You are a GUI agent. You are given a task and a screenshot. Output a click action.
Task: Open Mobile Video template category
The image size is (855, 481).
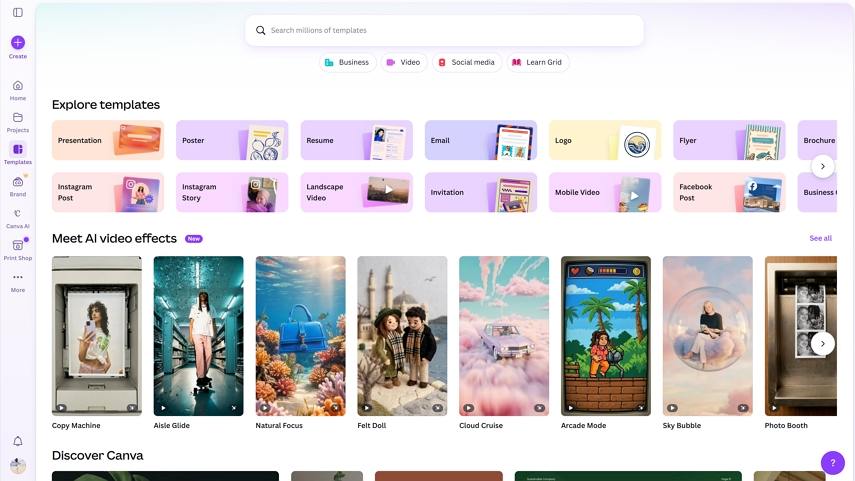tap(605, 192)
